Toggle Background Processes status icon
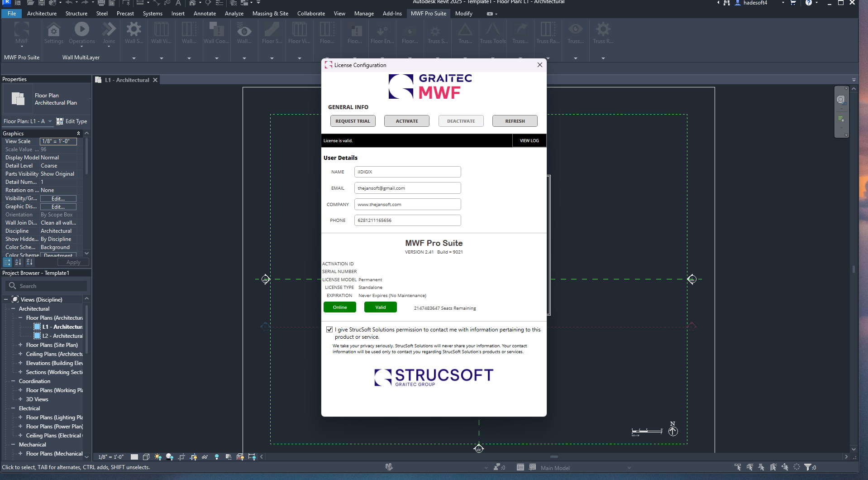 coord(796,467)
